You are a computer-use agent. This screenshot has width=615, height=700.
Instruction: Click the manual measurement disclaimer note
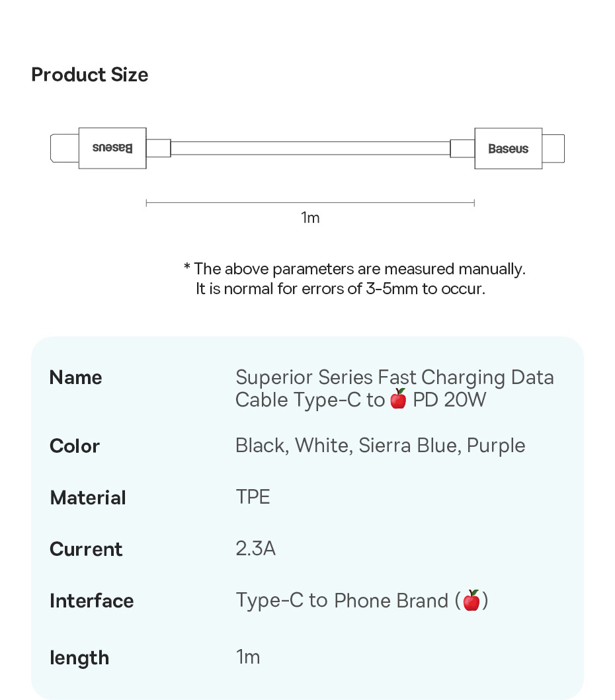click(354, 279)
